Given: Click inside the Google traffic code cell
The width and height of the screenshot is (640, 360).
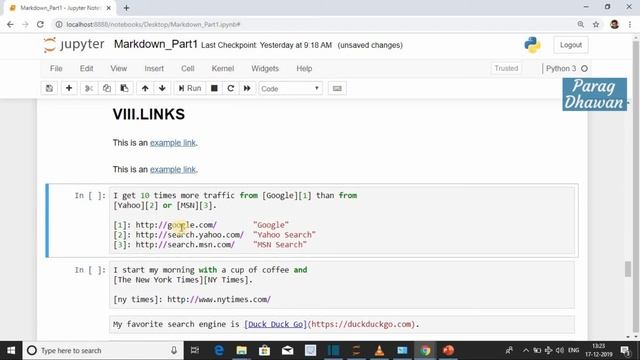Looking at the screenshot, I should [342, 220].
